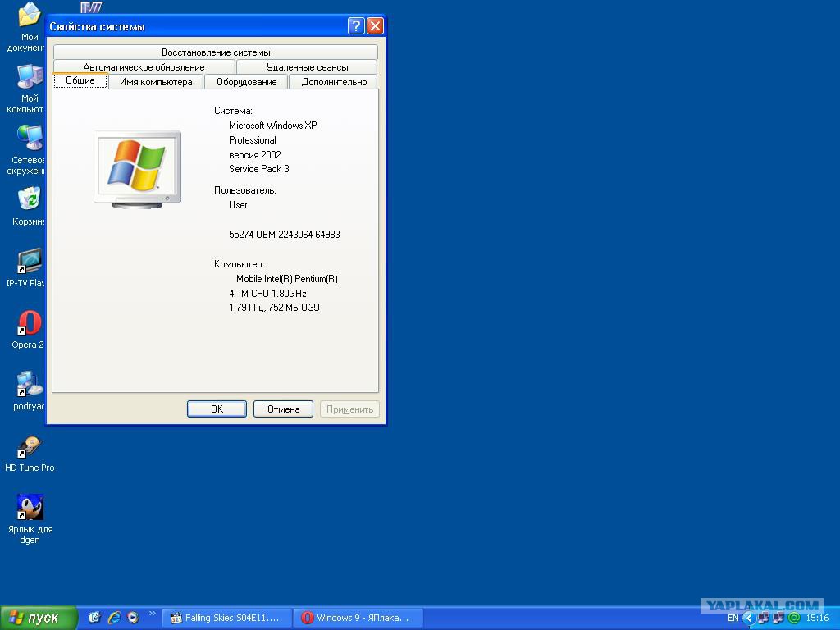
Task: Switch to Falling.Skies.S04E11 taskbar window
Action: tap(227, 619)
